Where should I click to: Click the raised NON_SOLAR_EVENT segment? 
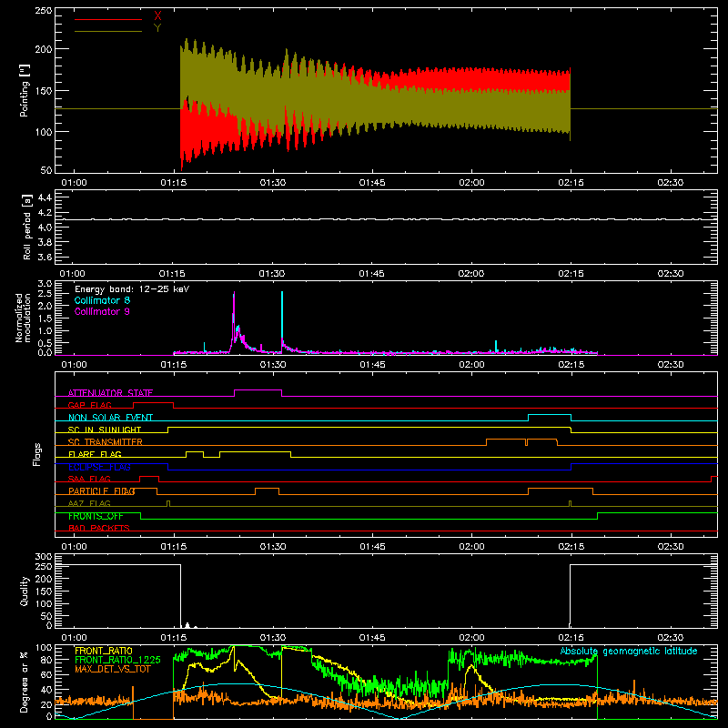[x=550, y=415]
